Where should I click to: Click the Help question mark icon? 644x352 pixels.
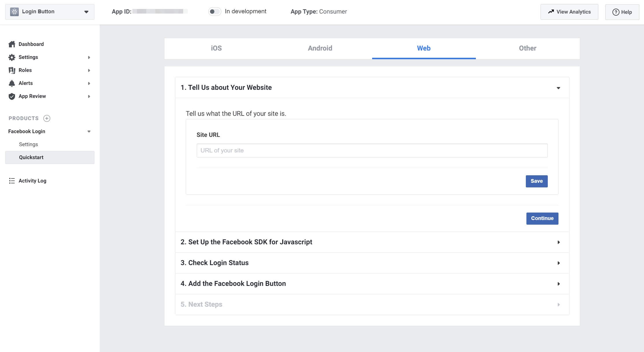pos(615,12)
